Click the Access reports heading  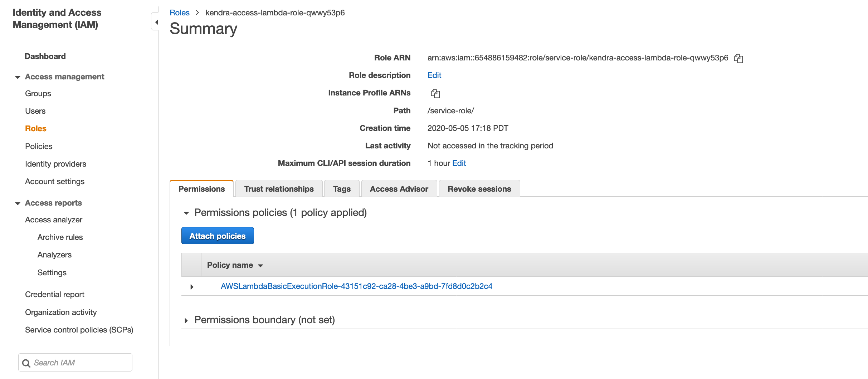pyautogui.click(x=53, y=203)
